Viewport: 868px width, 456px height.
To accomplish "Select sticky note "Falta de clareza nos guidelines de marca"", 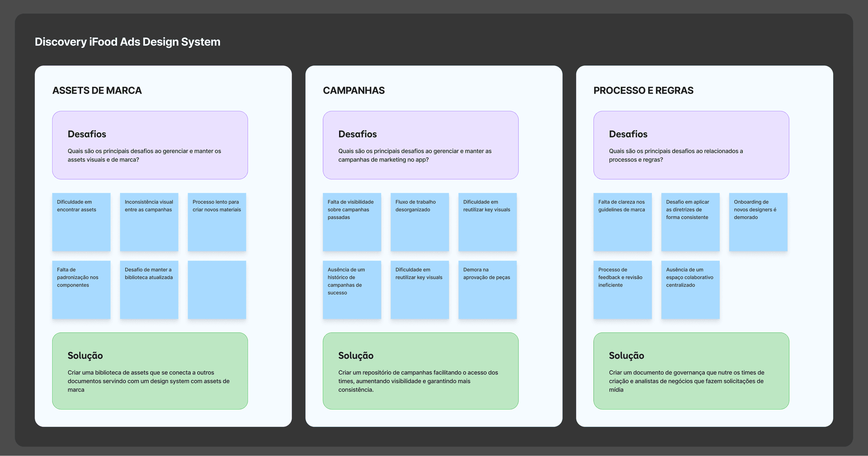I will pyautogui.click(x=623, y=222).
